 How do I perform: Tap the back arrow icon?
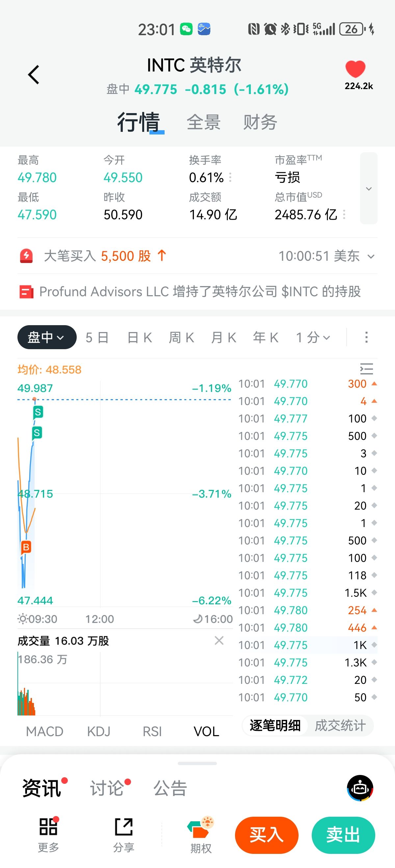click(33, 74)
